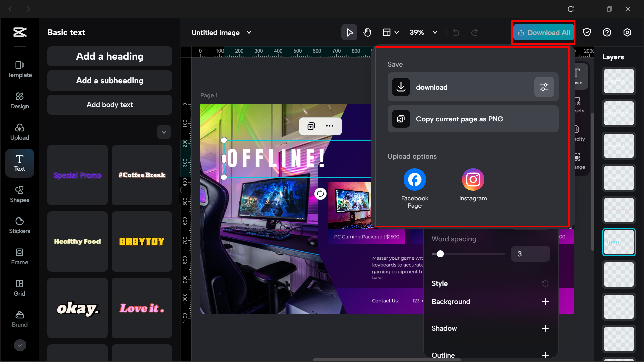
Task: Open the Untitled image title dropdown
Action: pos(249,32)
